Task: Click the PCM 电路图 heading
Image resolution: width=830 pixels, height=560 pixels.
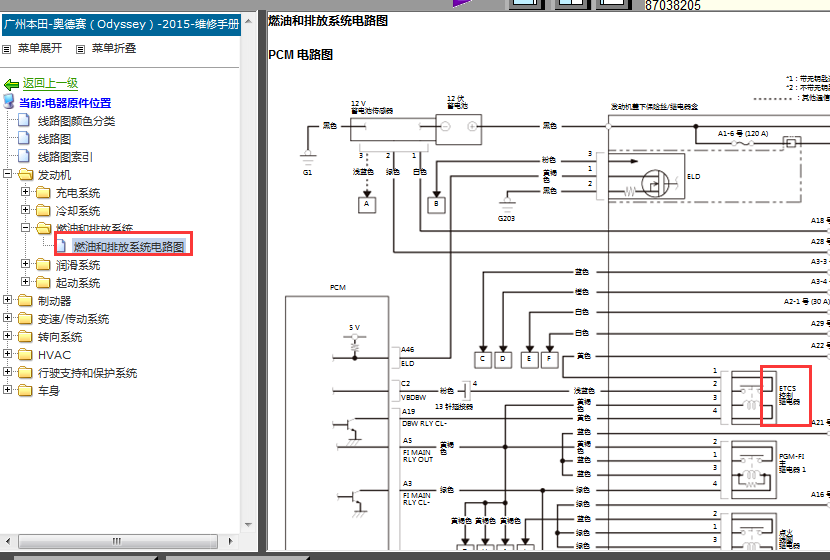Action: tap(300, 55)
